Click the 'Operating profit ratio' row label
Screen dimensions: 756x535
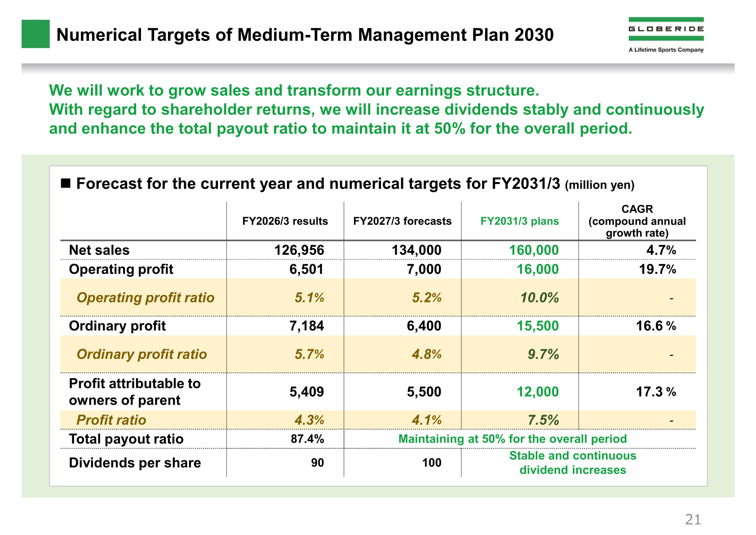point(146,298)
